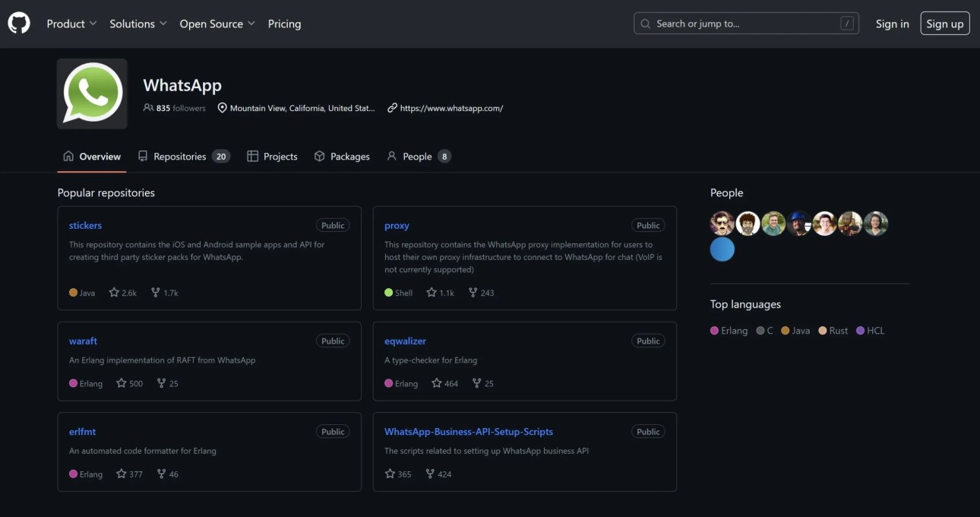Click the Erlang language label on waraft card
The image size is (980, 517).
(x=86, y=383)
